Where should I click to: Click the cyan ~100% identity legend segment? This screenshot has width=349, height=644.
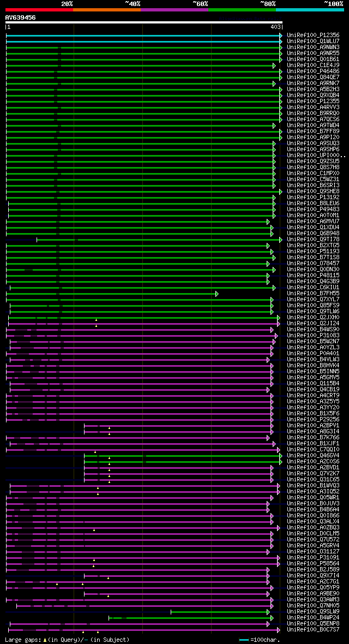click(x=310, y=9)
